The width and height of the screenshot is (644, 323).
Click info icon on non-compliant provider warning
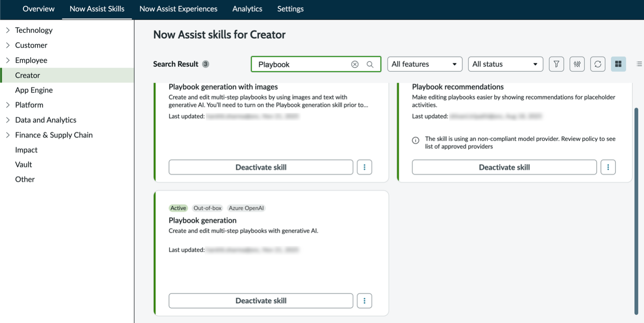click(415, 140)
